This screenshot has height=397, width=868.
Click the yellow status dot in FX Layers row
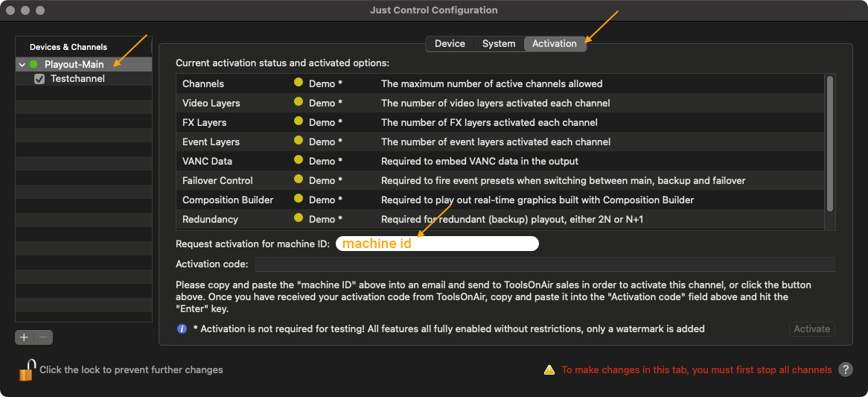(299, 122)
